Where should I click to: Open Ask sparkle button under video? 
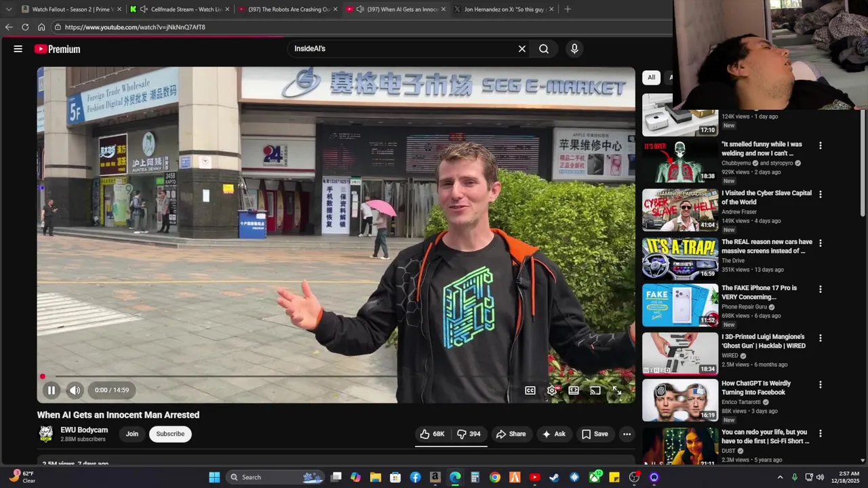pos(553,434)
